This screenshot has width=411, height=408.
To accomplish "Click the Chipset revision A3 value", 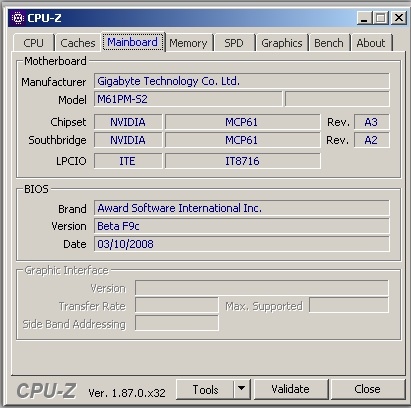I will [371, 122].
